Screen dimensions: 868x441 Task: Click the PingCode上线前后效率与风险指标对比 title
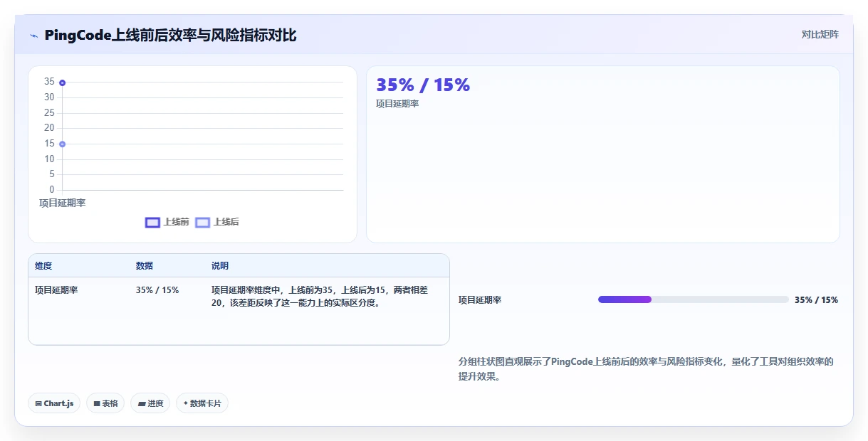[x=170, y=36]
